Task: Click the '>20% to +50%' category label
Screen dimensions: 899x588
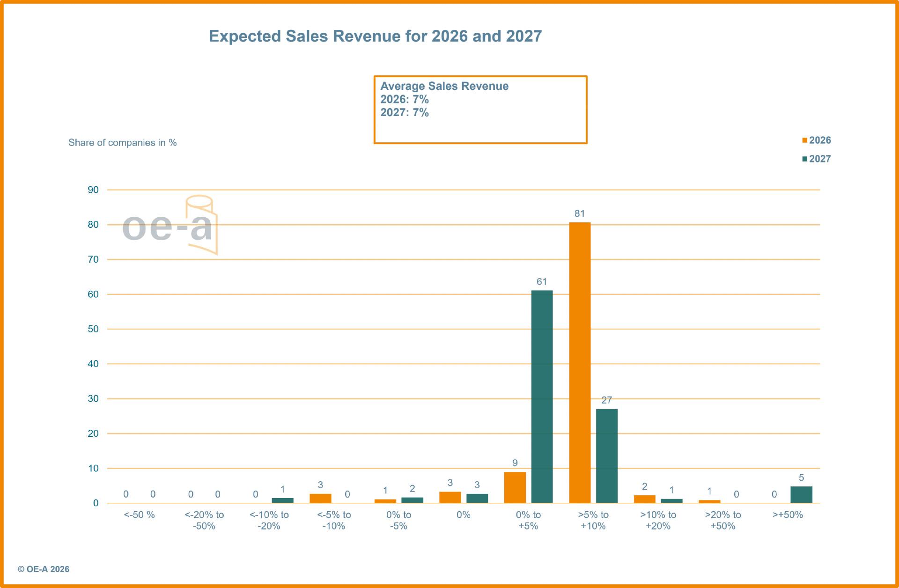Action: pos(723,521)
